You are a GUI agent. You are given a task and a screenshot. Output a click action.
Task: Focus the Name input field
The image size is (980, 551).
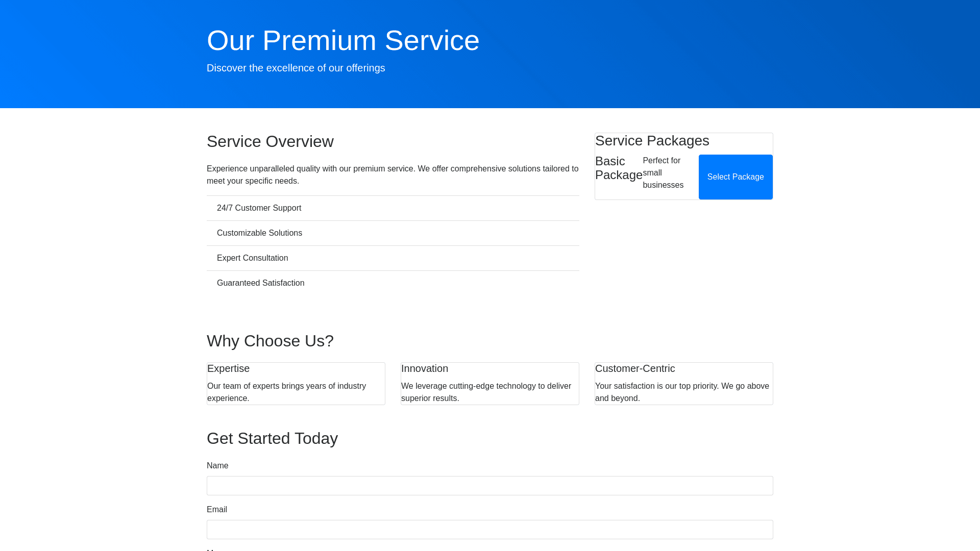(x=489, y=486)
